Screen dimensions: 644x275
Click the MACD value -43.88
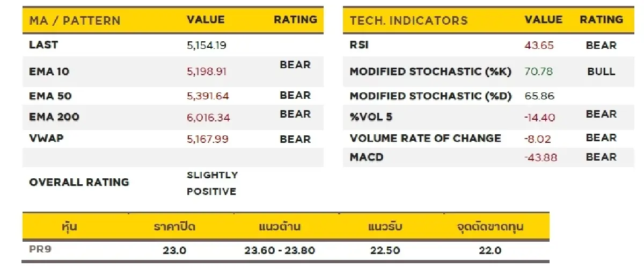pyautogui.click(x=540, y=157)
